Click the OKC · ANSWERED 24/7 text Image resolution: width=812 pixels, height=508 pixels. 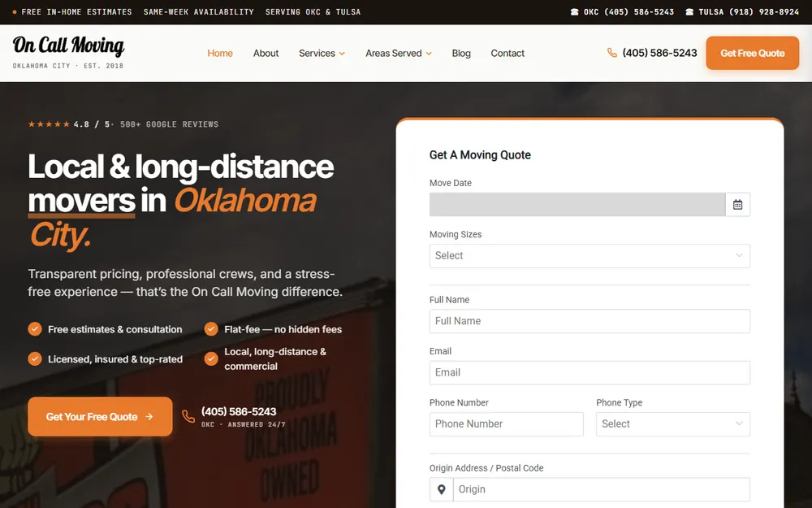[x=244, y=424]
